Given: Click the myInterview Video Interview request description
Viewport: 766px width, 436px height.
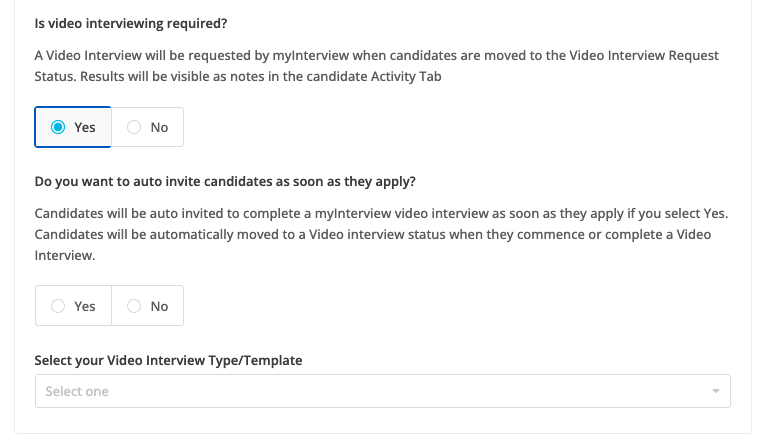Looking at the screenshot, I should pyautogui.click(x=376, y=65).
